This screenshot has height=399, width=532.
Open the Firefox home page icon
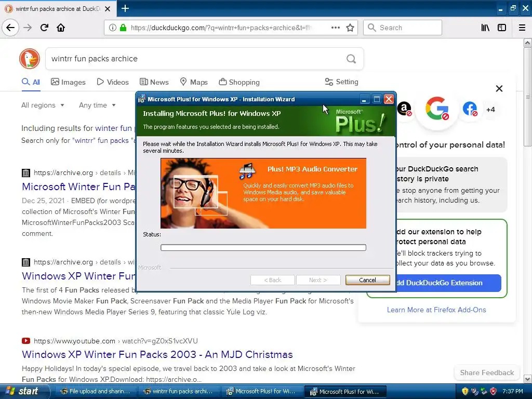[61, 28]
